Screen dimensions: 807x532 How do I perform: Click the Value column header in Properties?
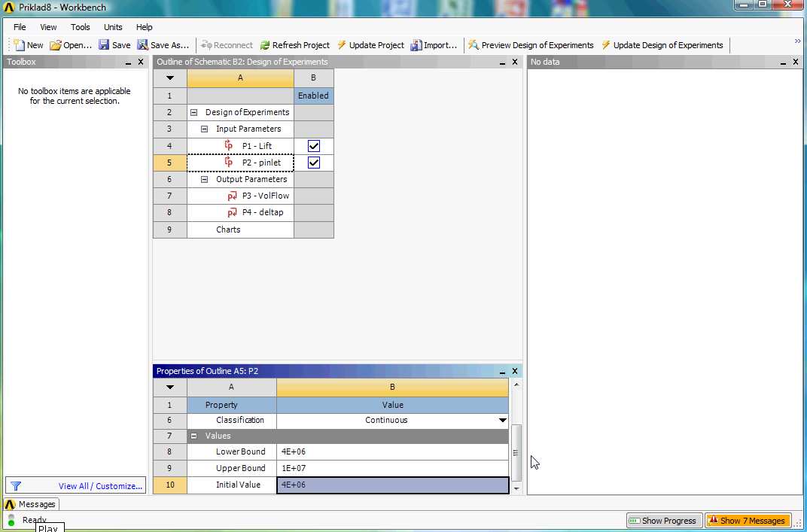pyautogui.click(x=393, y=405)
